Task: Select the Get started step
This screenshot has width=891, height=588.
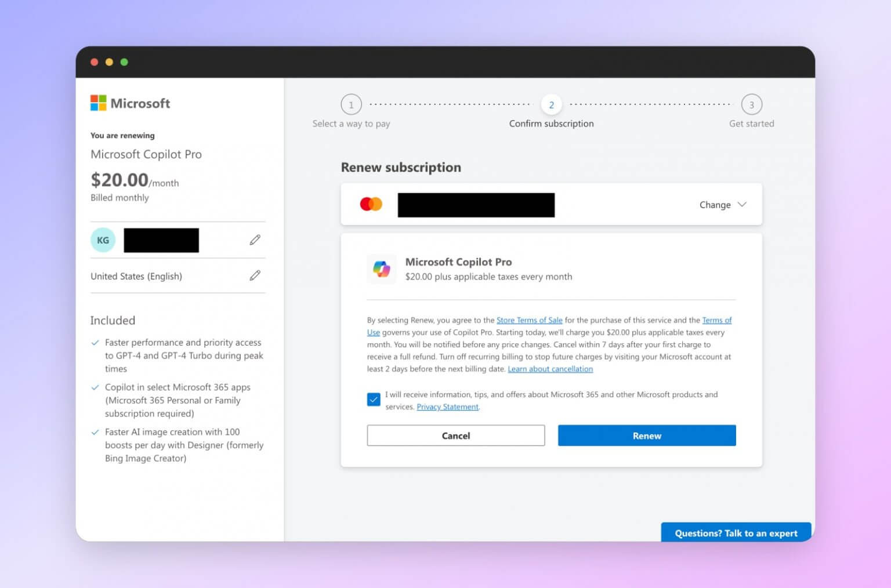Action: pos(751,123)
